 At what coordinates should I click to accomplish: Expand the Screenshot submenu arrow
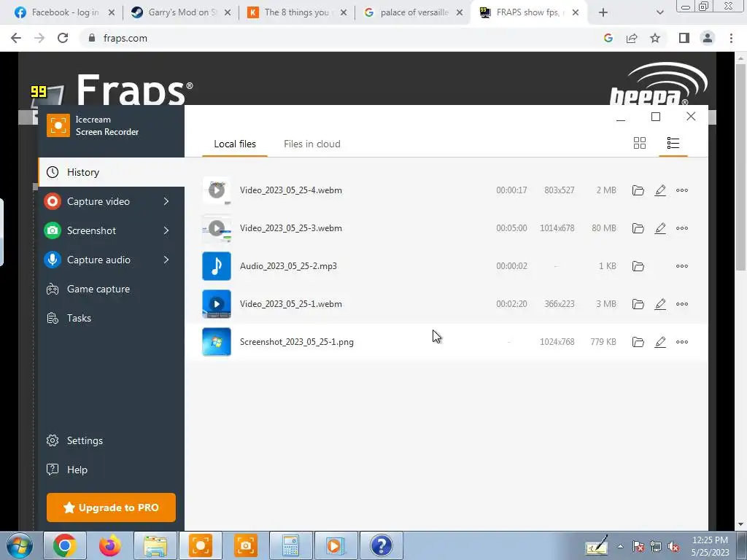[x=166, y=230]
